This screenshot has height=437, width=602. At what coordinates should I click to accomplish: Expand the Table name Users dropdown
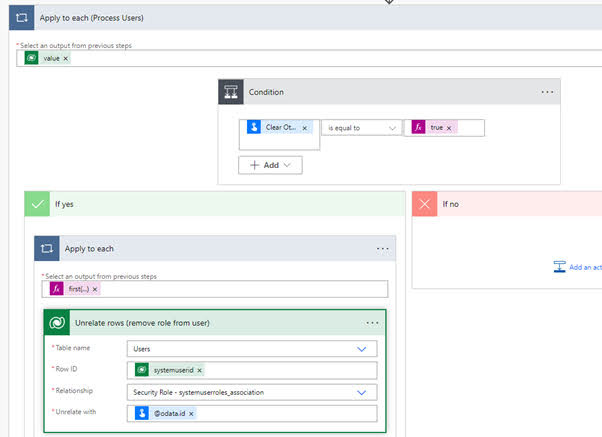tap(361, 349)
